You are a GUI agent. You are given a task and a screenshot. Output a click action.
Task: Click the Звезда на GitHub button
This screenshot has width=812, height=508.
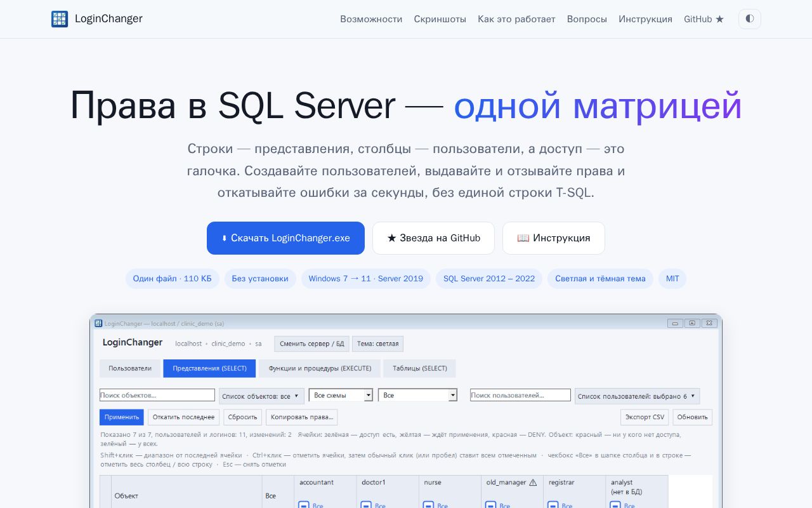pyautogui.click(x=434, y=238)
